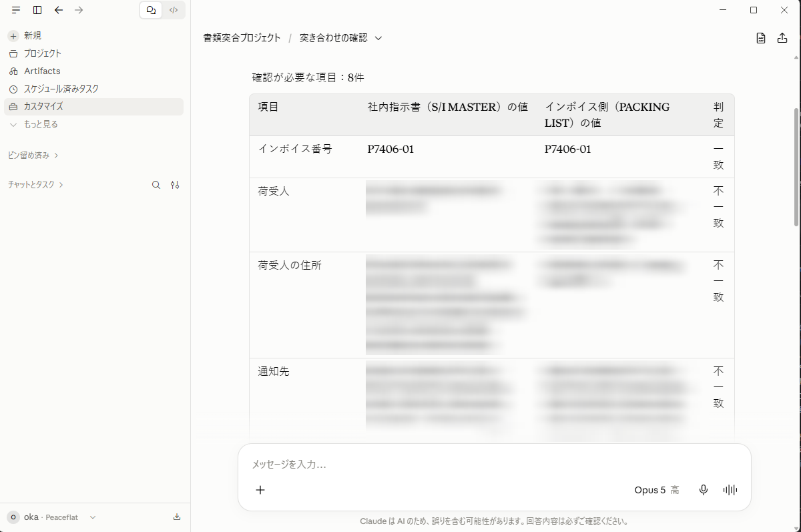Open the oka account menu
Screen dimensions: 801x532
coord(52,517)
